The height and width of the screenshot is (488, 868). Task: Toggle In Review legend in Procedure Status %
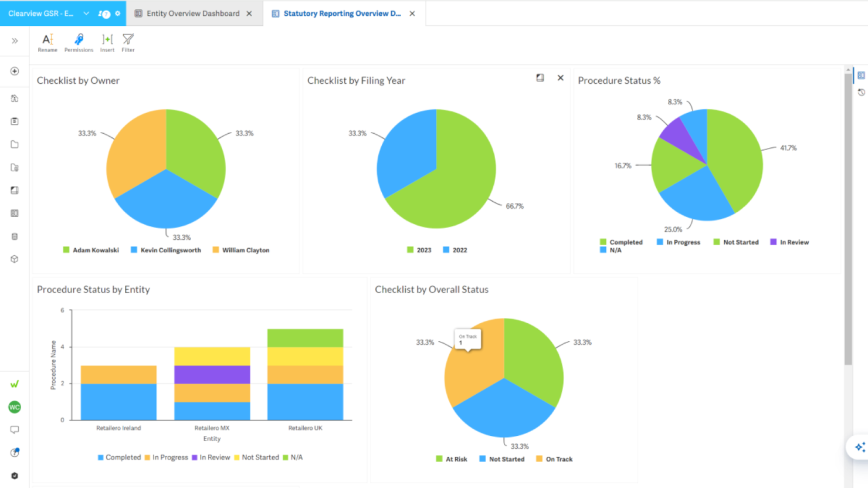coord(789,242)
